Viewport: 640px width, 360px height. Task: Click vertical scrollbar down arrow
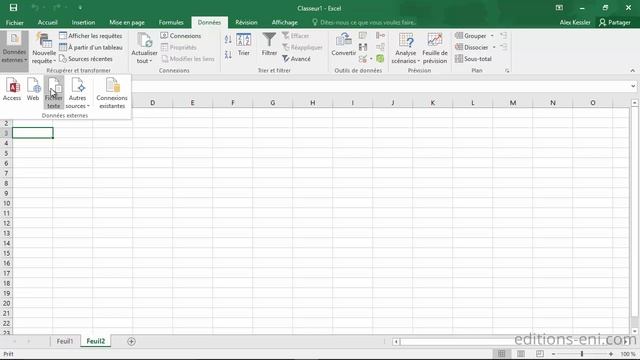634,331
